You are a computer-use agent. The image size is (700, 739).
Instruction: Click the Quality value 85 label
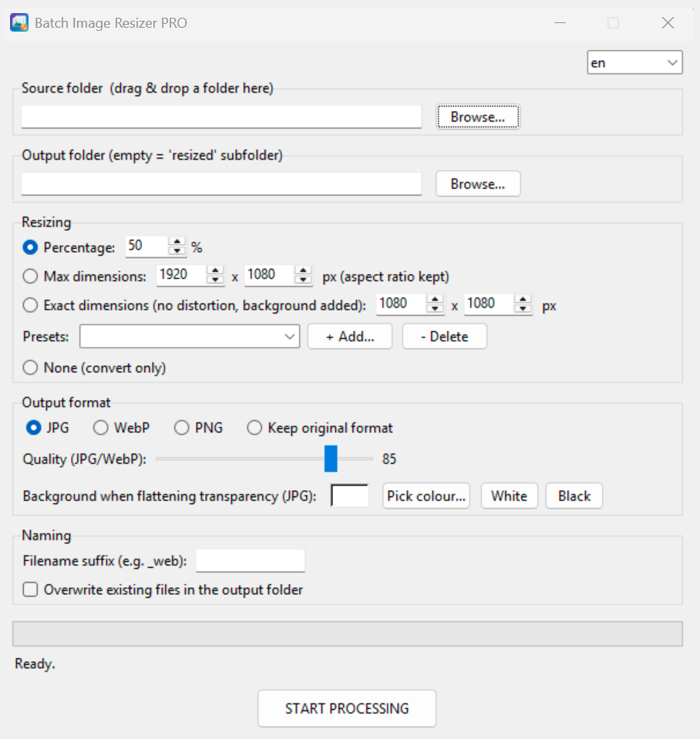click(389, 459)
